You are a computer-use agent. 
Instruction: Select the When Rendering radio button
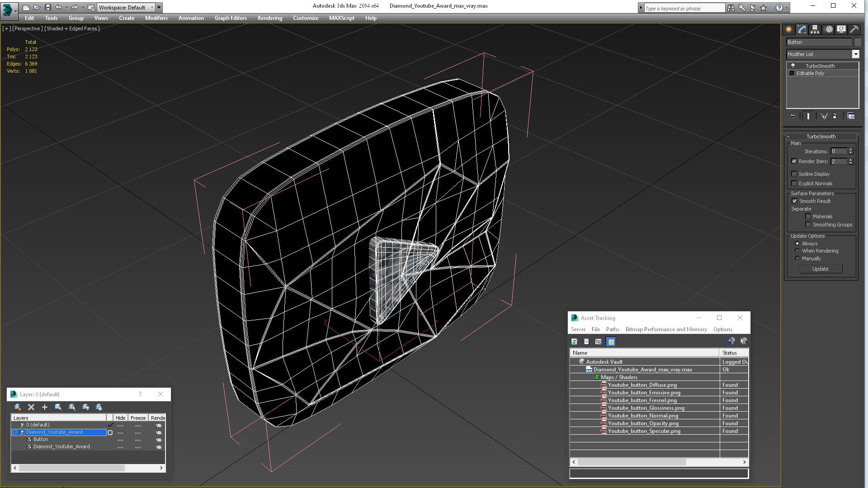click(797, 251)
